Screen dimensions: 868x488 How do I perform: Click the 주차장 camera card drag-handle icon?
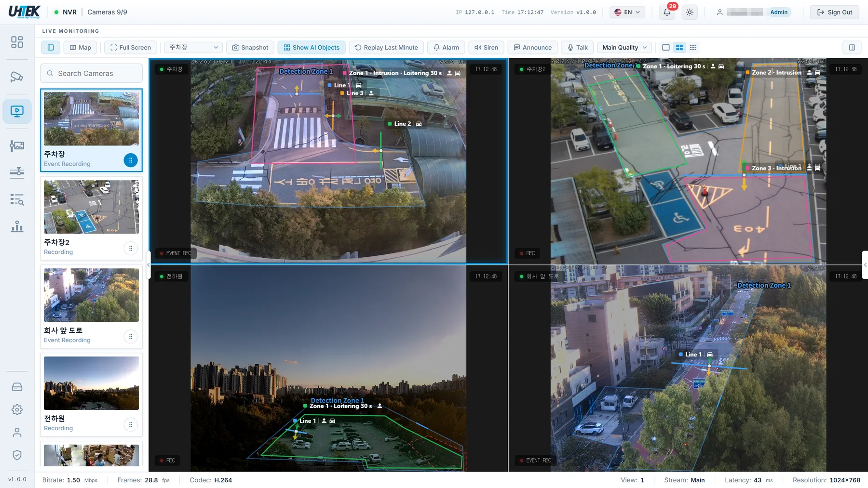pyautogui.click(x=131, y=160)
